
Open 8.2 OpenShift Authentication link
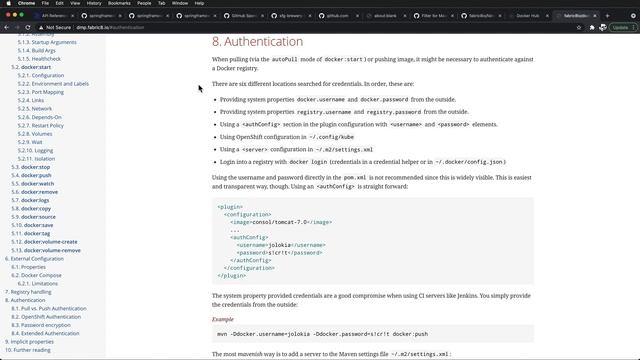coord(46,317)
